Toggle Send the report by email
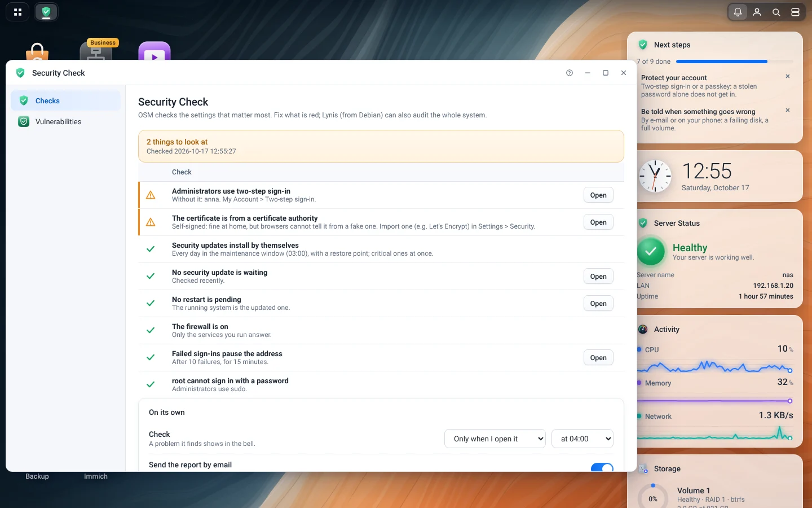The image size is (812, 508). coord(602,467)
